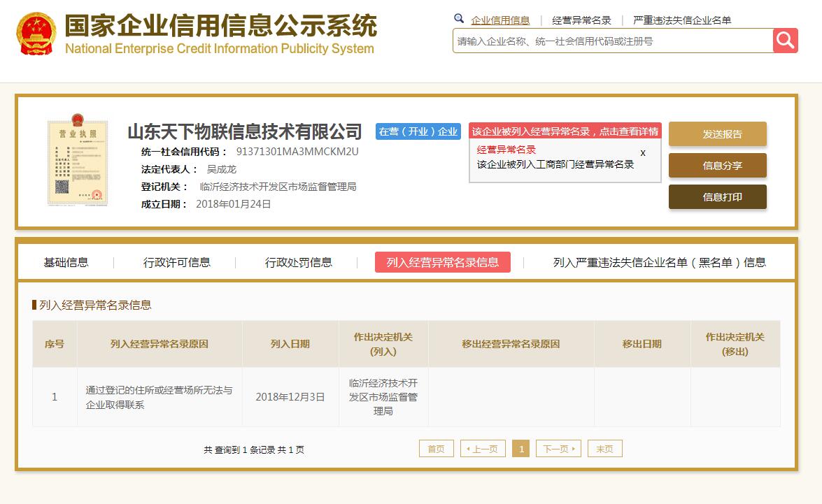
Task: Click the 信息分享 button
Action: point(717,166)
